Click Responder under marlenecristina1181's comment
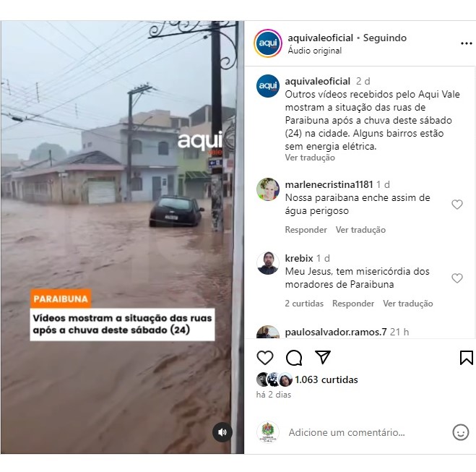Screen dimensions: 476x472 click(x=306, y=230)
